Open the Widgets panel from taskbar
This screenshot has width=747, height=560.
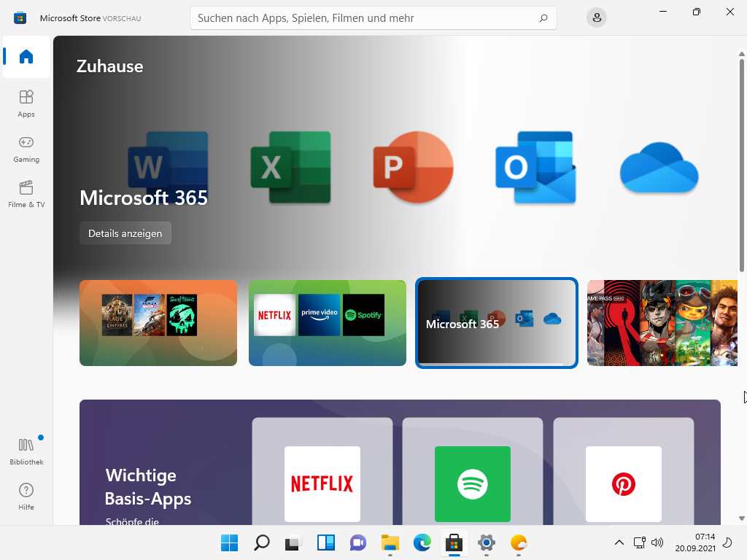[326, 542]
